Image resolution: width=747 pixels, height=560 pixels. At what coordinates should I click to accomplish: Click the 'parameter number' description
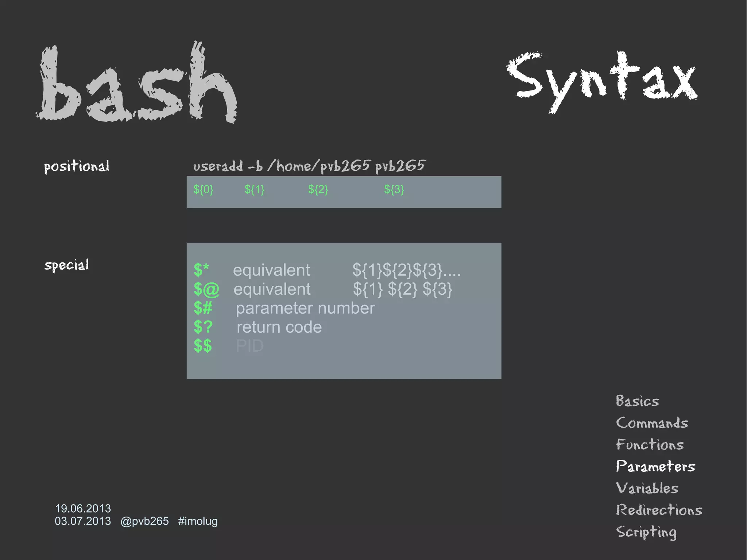coord(305,309)
